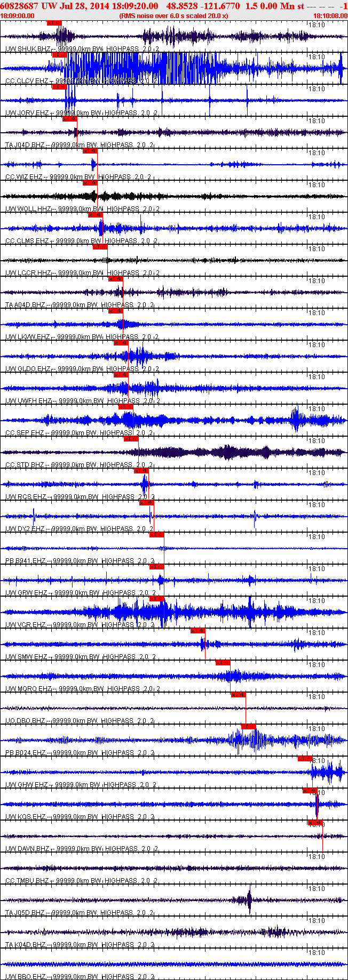Click the red pick flag on J04D trace
348x980 pixels.
[70, 119]
